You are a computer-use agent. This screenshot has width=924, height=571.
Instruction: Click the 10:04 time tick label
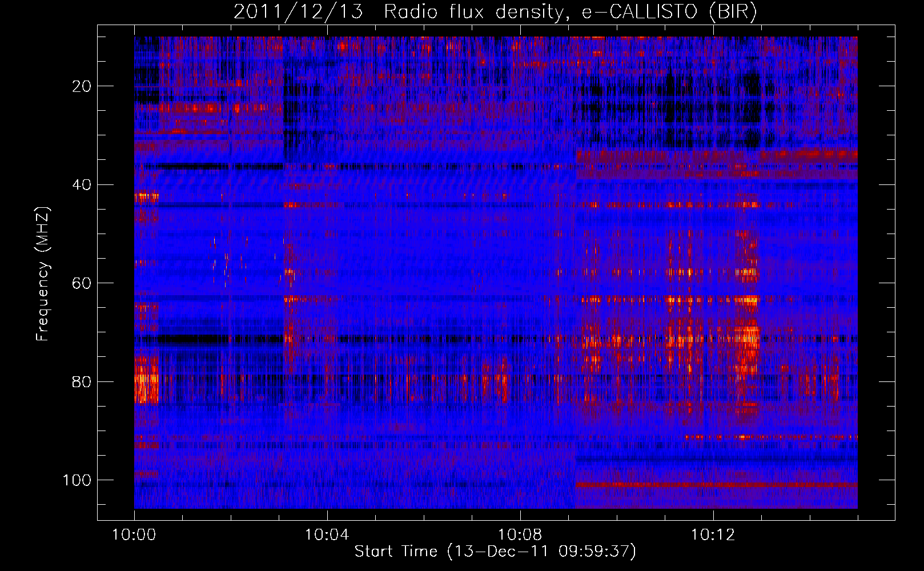(327, 535)
